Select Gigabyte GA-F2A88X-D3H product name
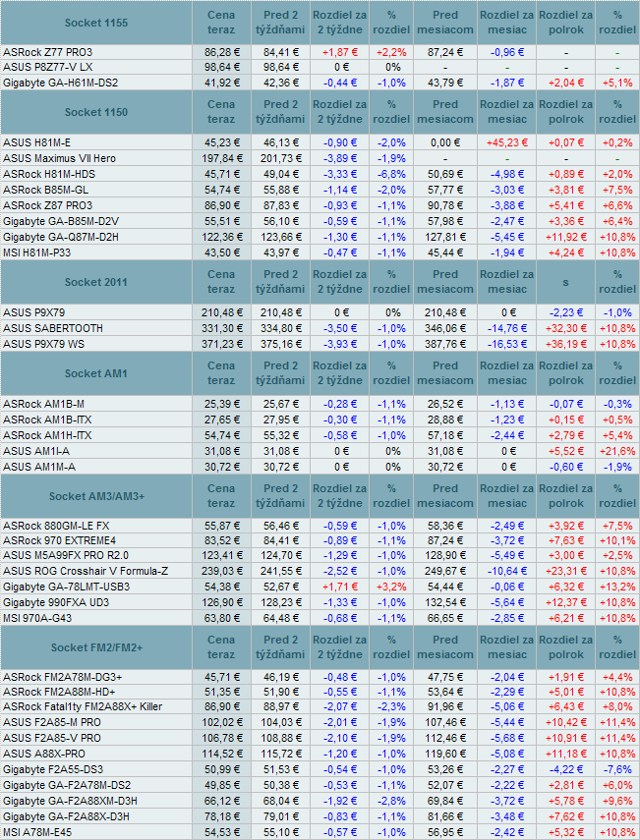Screen dimensions: 640x840 [66, 816]
